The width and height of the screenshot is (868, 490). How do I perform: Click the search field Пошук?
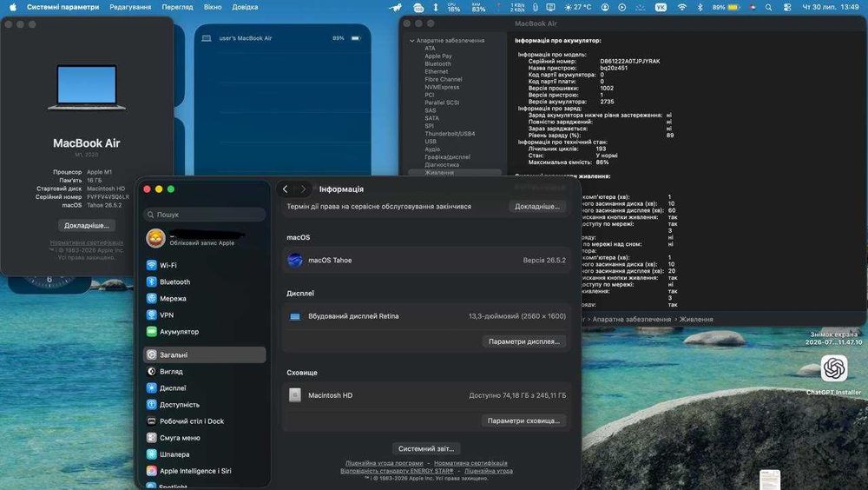click(x=204, y=215)
